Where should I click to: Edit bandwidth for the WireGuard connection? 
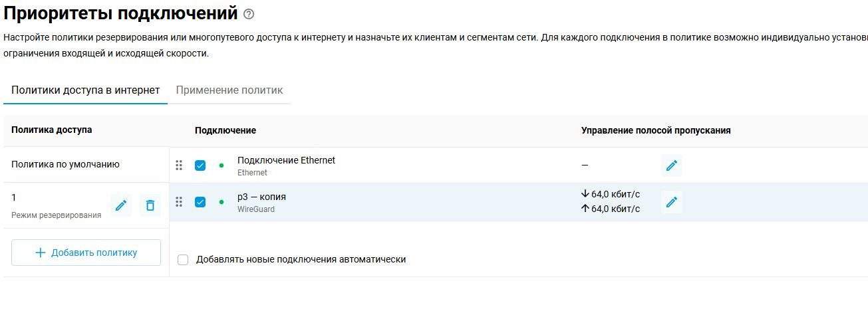click(672, 202)
